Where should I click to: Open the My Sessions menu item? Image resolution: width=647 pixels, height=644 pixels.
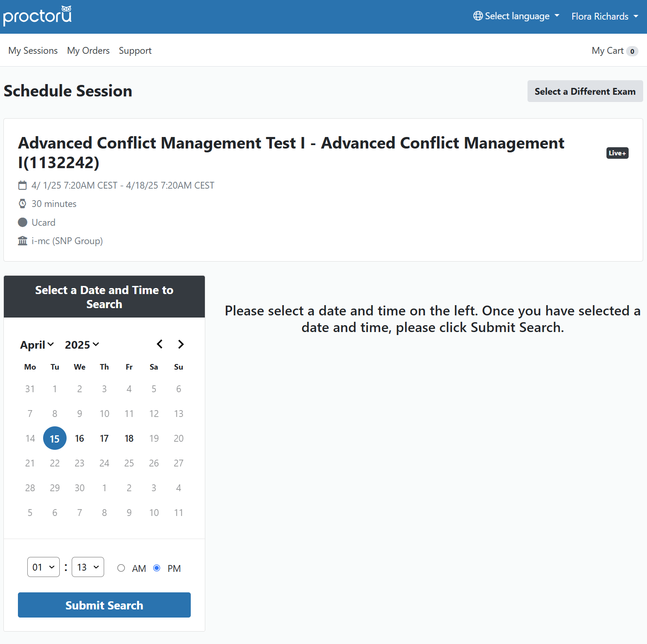[x=33, y=50]
